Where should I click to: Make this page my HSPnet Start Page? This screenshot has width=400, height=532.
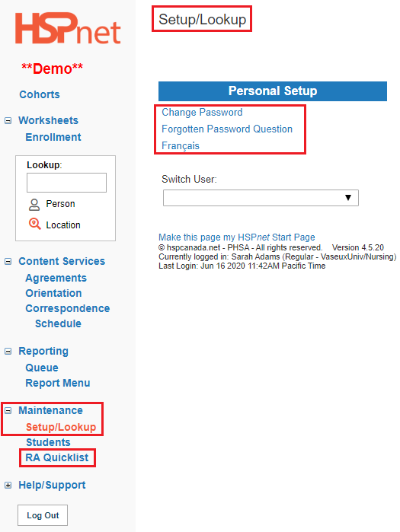pos(237,237)
